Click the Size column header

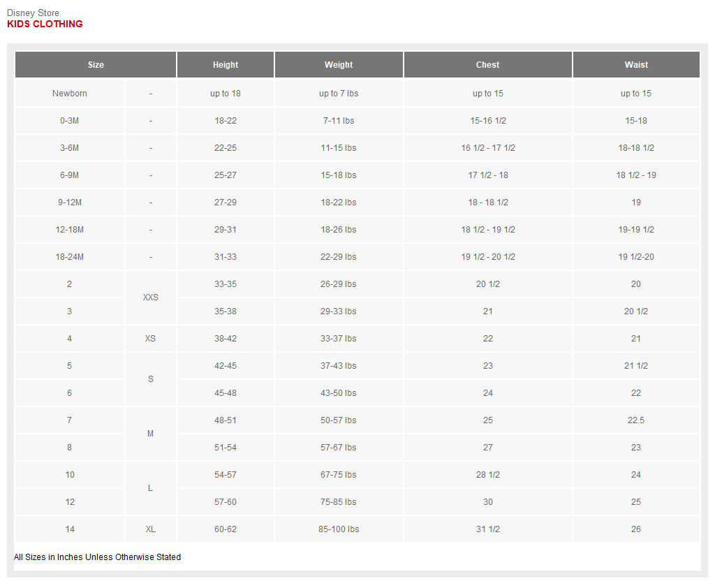96,65
